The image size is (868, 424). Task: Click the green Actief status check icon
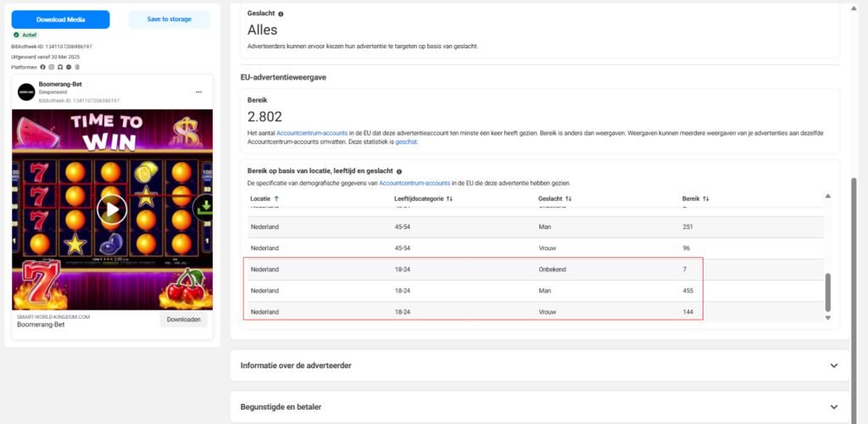(16, 34)
